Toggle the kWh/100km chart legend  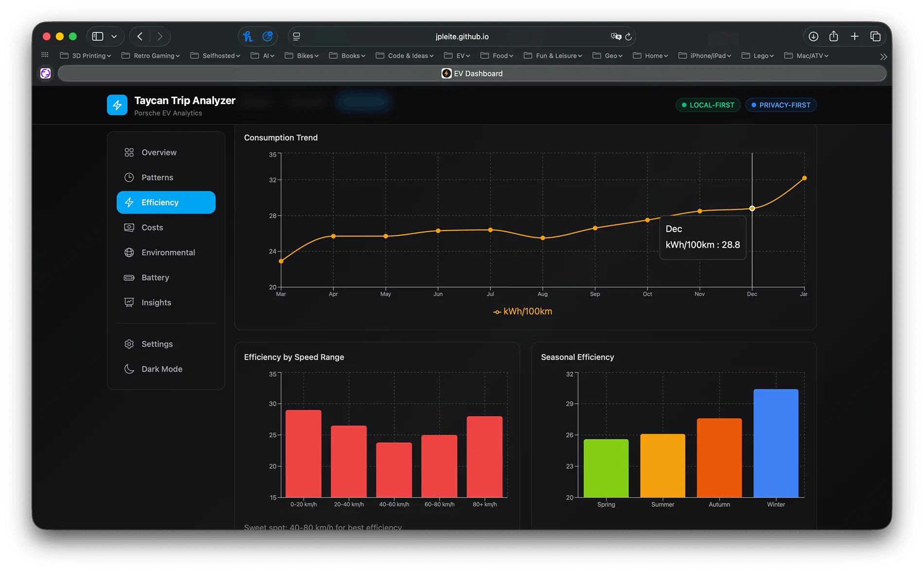point(522,311)
